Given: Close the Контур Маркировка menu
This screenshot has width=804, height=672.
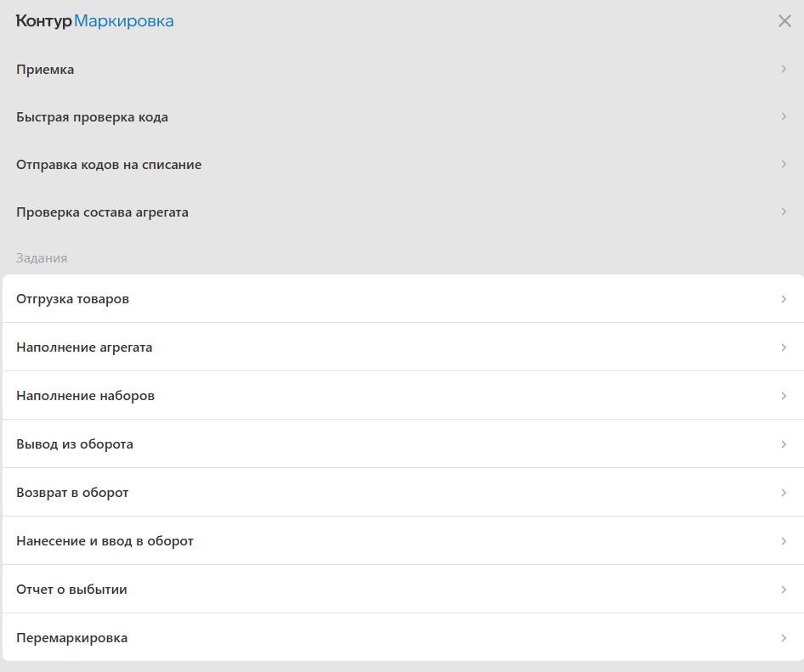Looking at the screenshot, I should coord(784,21).
